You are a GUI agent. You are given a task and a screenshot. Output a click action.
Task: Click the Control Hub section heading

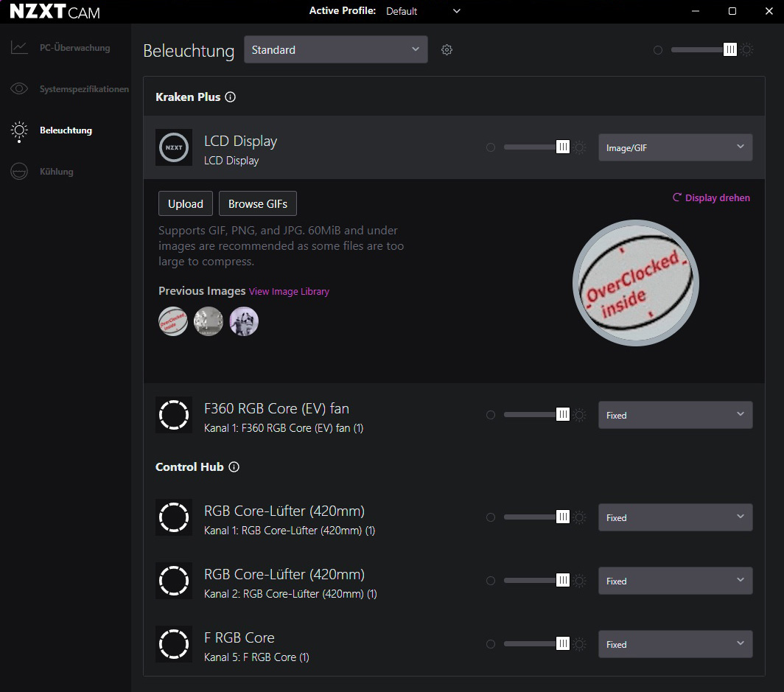point(189,467)
